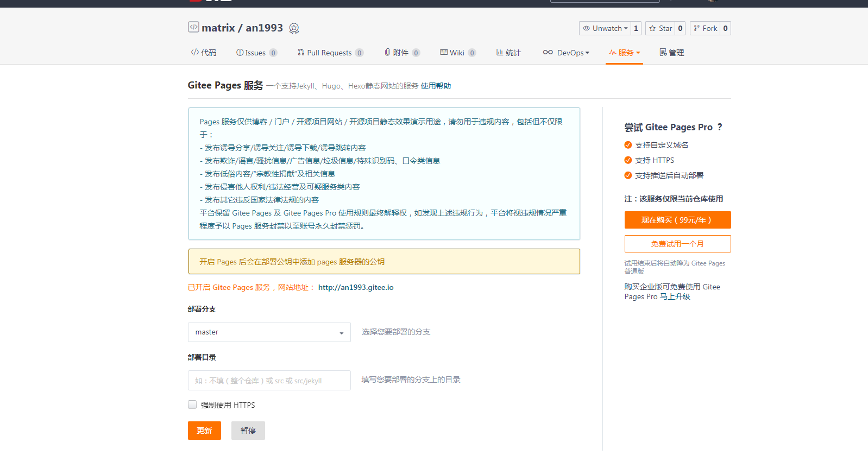
Task: Open the Wiki tab icon
Action: [444, 52]
